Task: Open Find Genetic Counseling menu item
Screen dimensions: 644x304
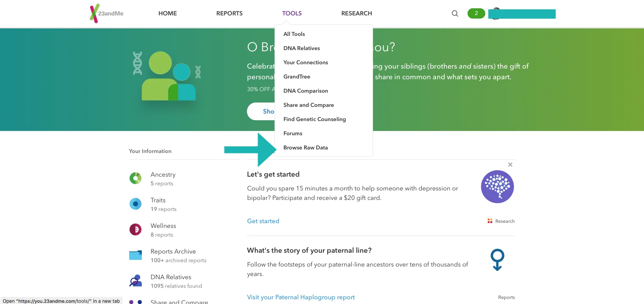Action: point(315,119)
